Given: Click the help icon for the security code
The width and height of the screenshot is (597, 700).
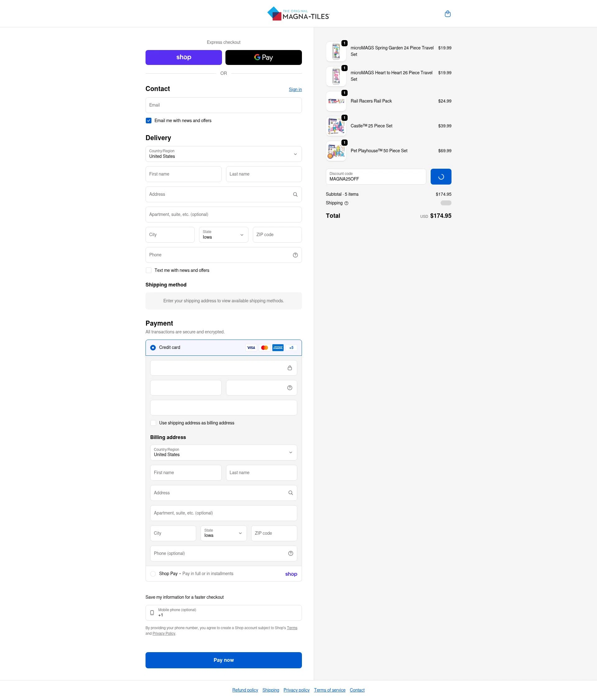Looking at the screenshot, I should tap(289, 387).
